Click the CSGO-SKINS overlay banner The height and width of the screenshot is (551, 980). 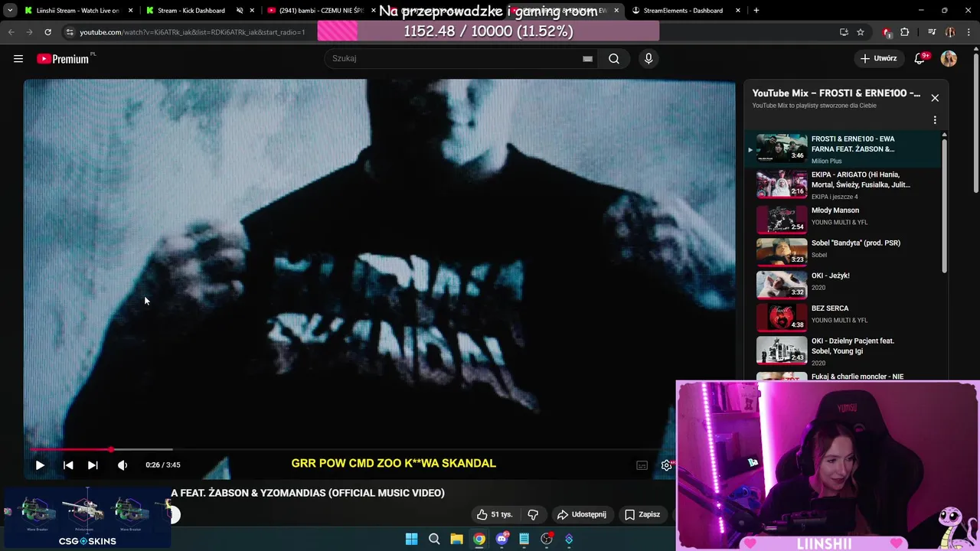pos(87,519)
